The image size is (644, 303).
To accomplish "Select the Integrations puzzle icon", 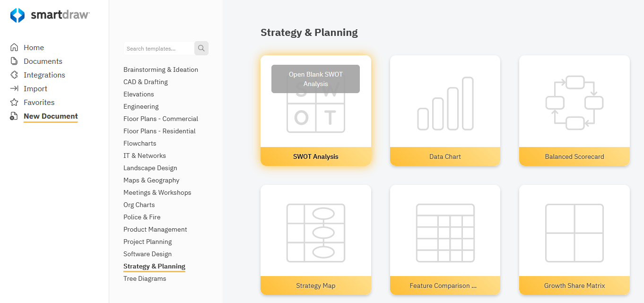I will [x=15, y=75].
